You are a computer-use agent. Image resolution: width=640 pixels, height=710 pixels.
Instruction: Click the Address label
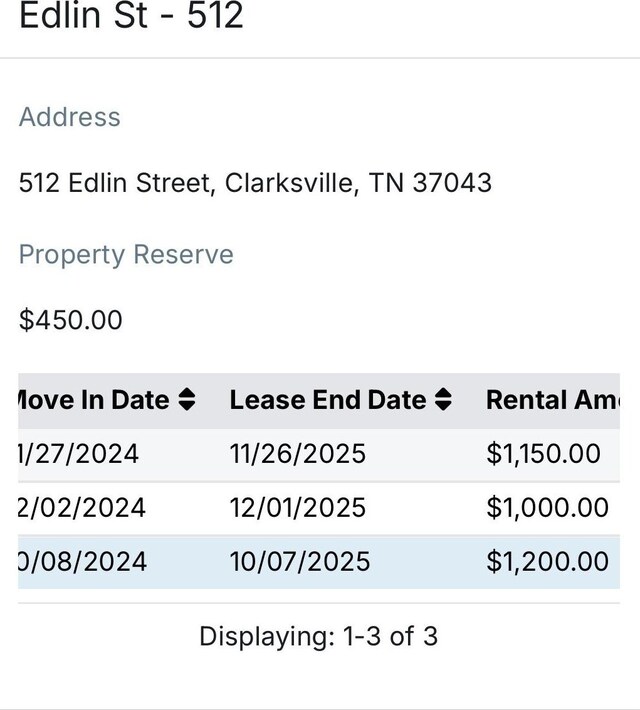click(x=70, y=117)
